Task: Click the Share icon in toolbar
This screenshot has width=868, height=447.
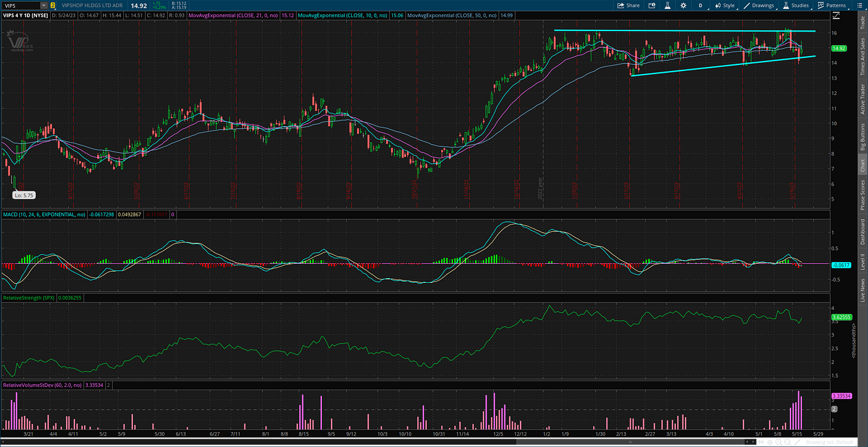Action: (x=628, y=5)
